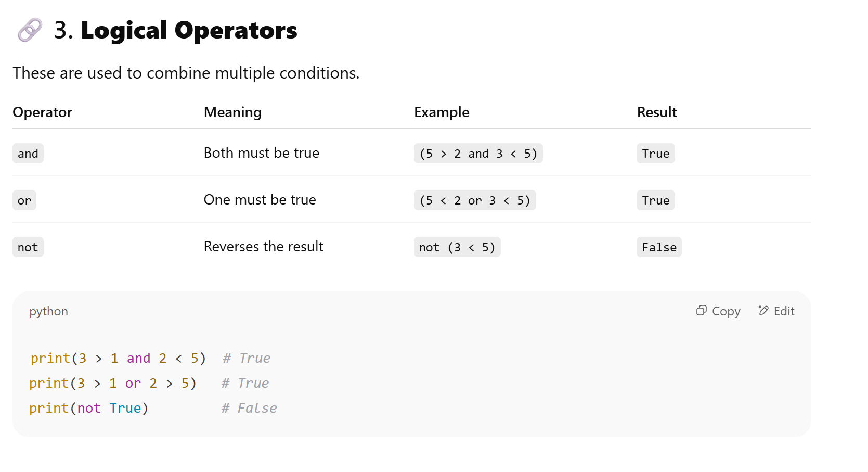
Task: Click the "Both must be true" cell
Action: click(261, 153)
